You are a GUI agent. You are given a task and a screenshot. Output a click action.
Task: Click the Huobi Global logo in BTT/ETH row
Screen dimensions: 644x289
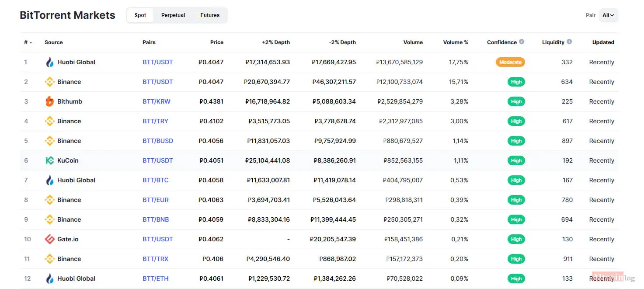50,279
